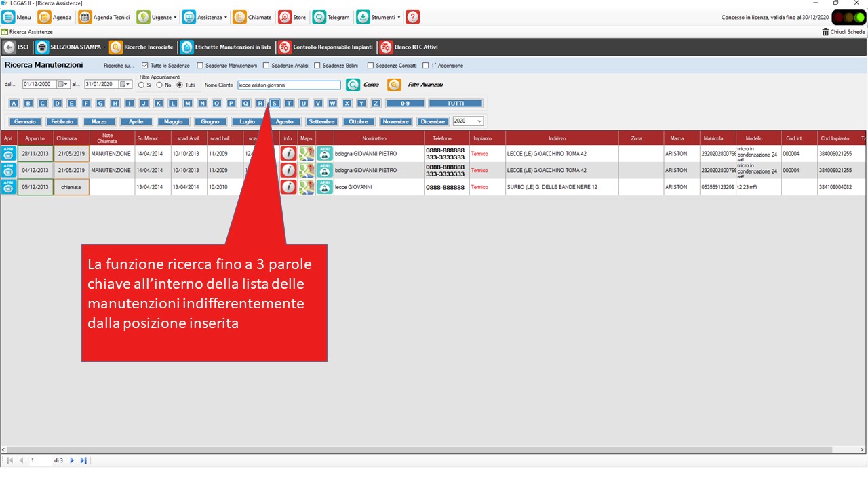Select the 'Si' appointment filter radio
The height and width of the screenshot is (488, 868).
(x=140, y=85)
